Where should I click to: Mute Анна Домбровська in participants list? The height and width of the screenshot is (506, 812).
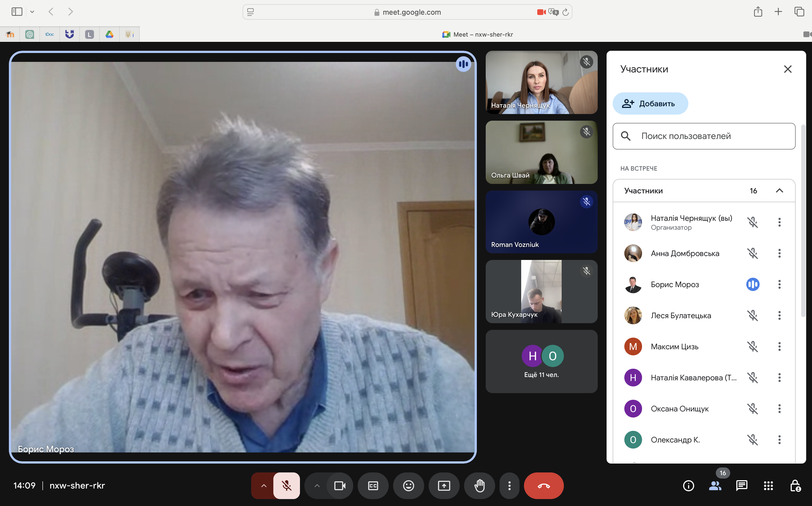(752, 253)
